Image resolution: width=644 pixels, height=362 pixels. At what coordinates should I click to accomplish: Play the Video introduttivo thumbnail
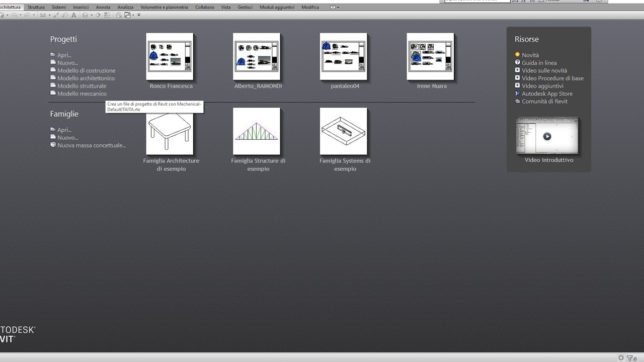547,136
